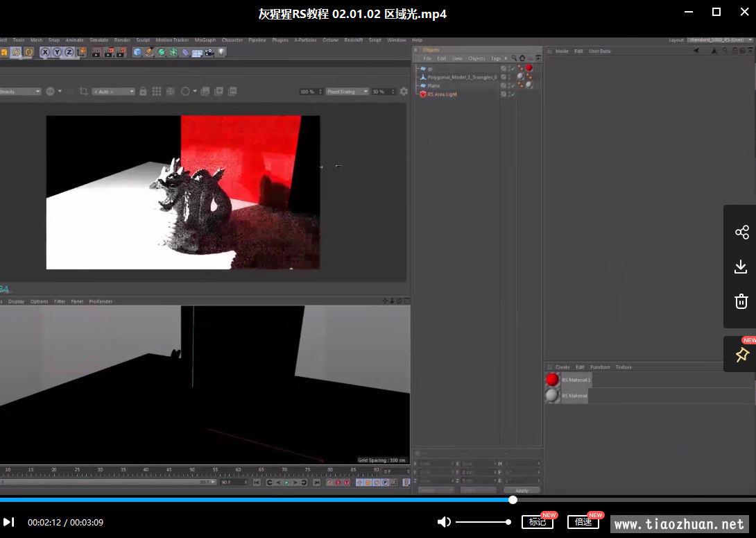The width and height of the screenshot is (756, 538).
Task: Open the User Data menu
Action: (600, 51)
